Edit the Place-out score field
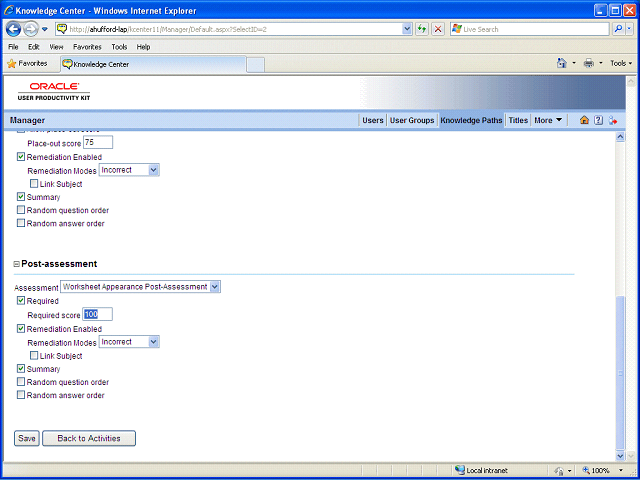The width and height of the screenshot is (640, 480). click(x=98, y=142)
